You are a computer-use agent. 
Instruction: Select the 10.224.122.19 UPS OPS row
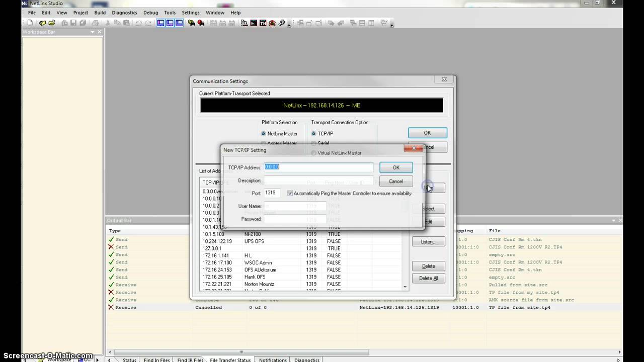click(x=300, y=241)
